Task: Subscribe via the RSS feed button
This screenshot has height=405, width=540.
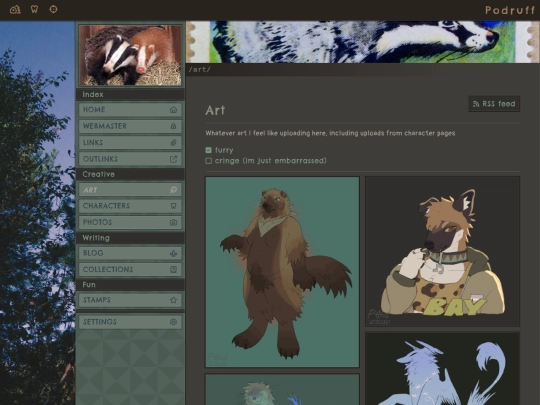Action: (x=494, y=104)
